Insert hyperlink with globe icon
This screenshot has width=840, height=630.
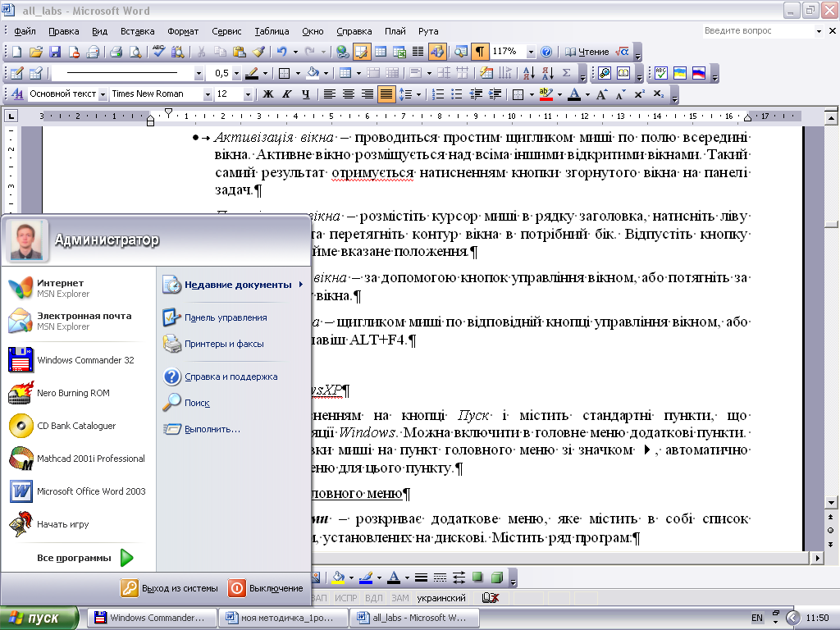click(342, 52)
